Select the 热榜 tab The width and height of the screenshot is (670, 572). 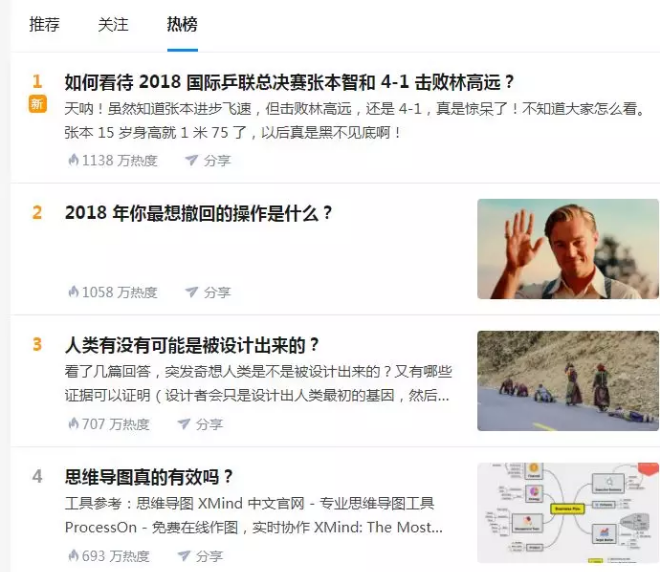182,24
